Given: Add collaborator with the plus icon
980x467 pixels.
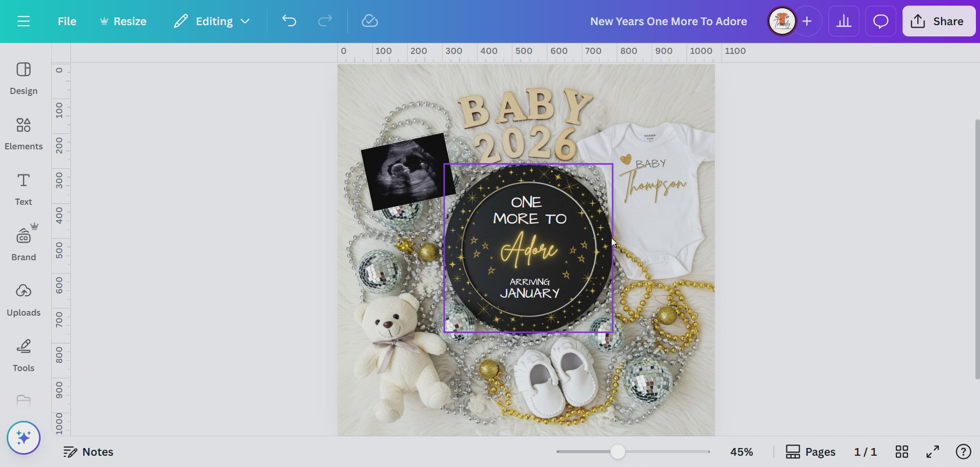Looking at the screenshot, I should (807, 21).
